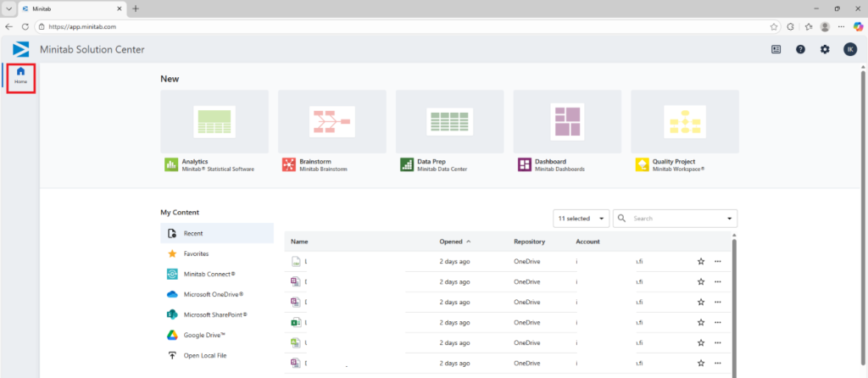The width and height of the screenshot is (868, 378).
Task: Click Open Local File
Action: [x=204, y=355]
